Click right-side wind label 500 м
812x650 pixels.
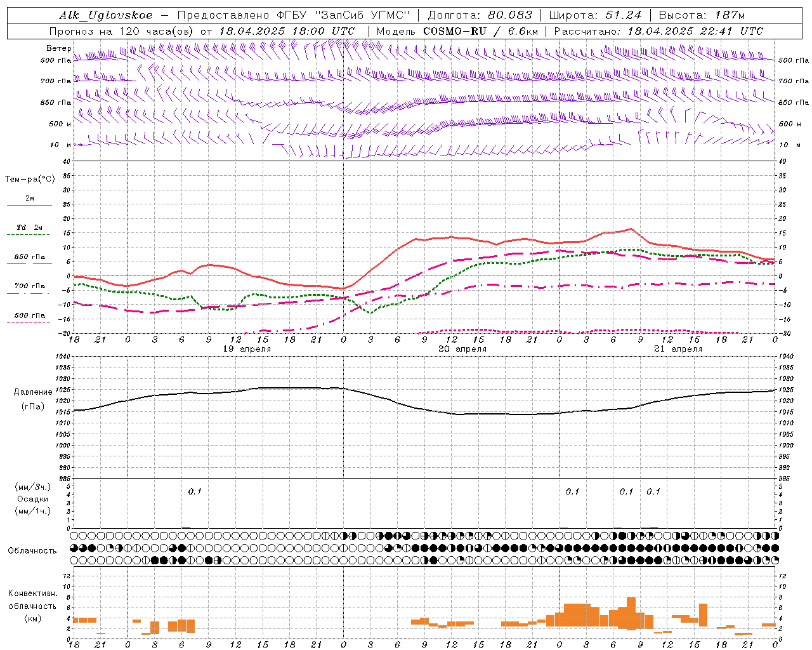pos(790,124)
